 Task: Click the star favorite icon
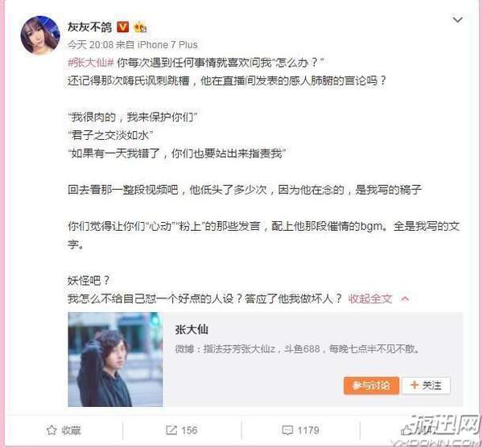[x=52, y=430]
